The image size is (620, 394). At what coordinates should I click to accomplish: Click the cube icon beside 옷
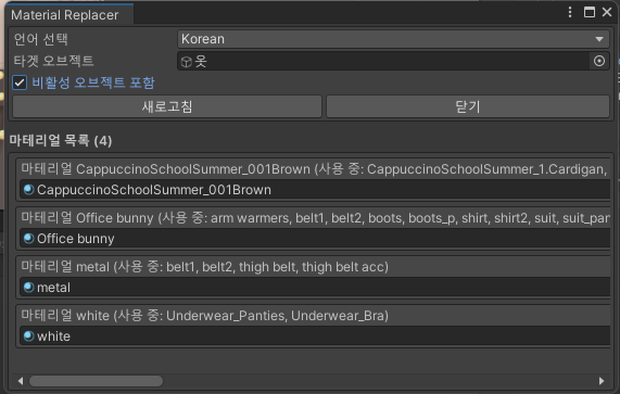(186, 62)
